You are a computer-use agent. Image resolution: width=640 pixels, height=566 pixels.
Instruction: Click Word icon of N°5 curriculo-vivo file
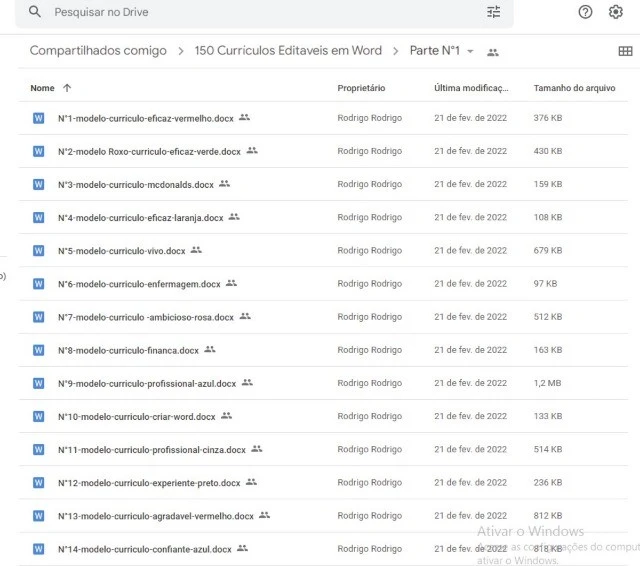(38, 250)
